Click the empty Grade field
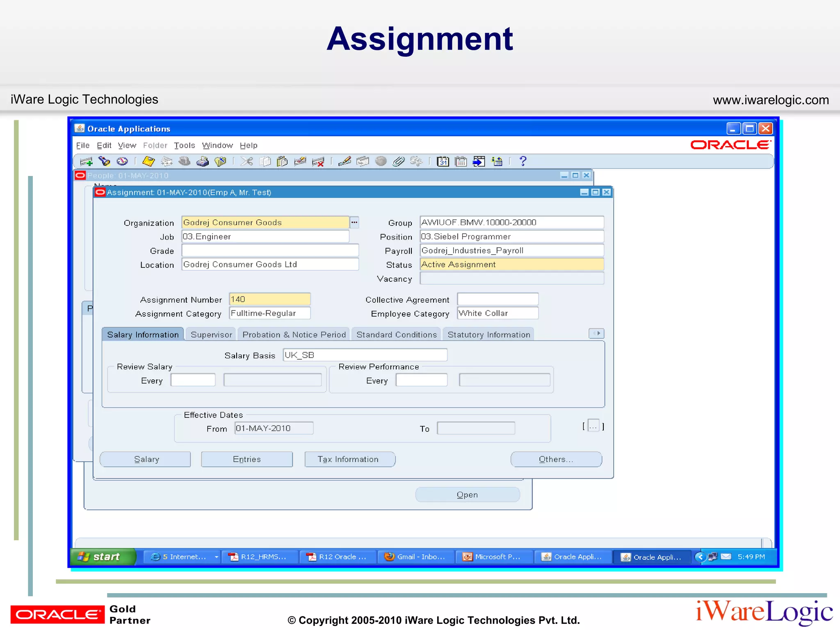Viewport: 840px width, 630px height. tap(270, 250)
